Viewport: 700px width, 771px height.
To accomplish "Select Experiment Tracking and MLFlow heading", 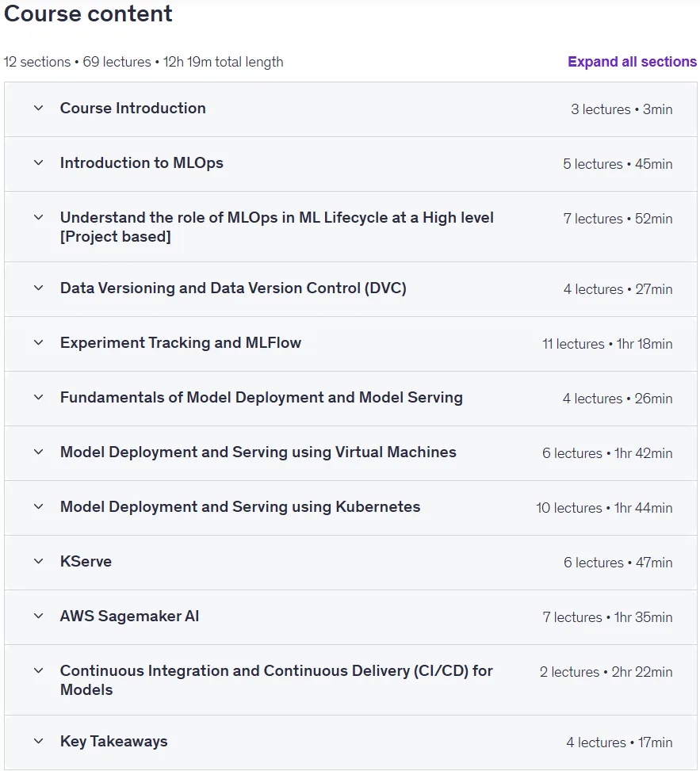I will coord(181,343).
